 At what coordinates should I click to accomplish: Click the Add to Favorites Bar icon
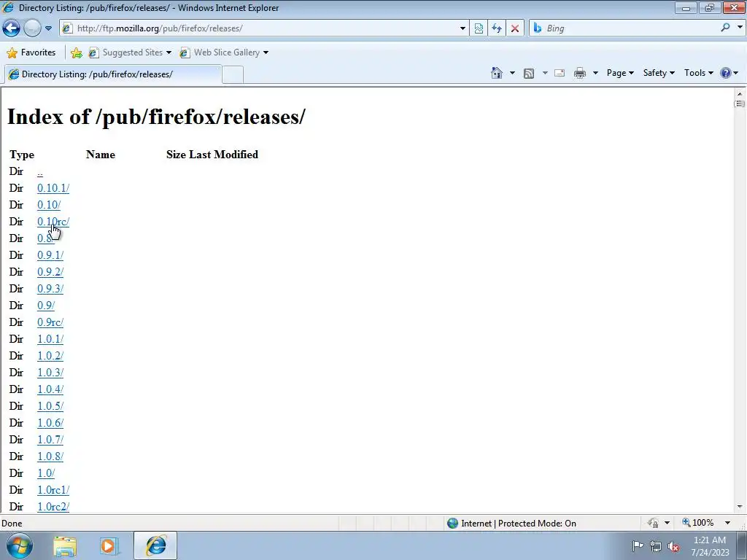pos(76,52)
